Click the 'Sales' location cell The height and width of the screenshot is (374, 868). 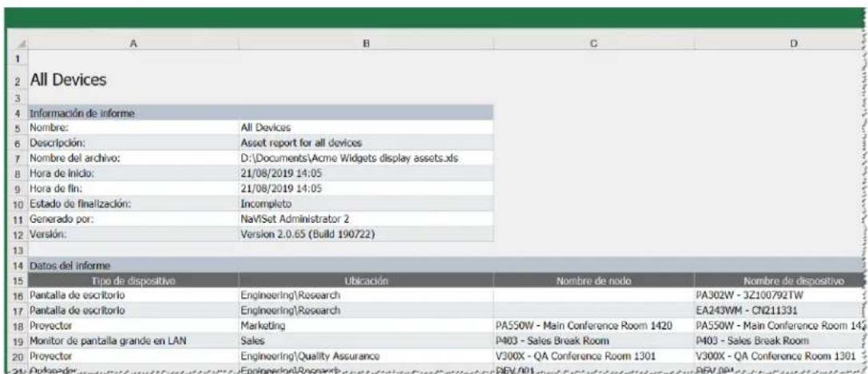coord(366,342)
